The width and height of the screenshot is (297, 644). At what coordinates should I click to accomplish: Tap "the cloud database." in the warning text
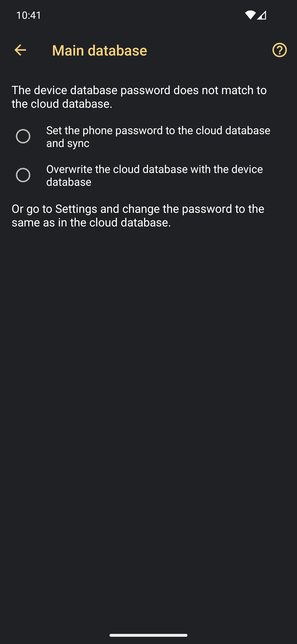click(62, 104)
